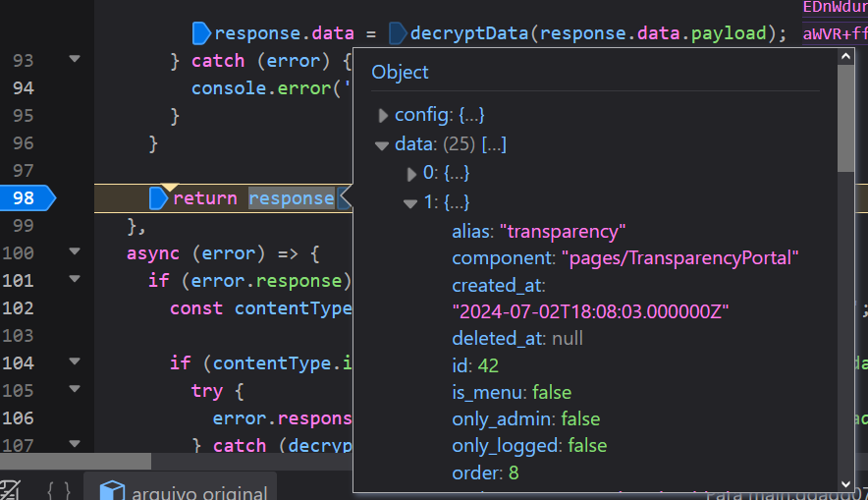Select the is_menu: false row

click(x=512, y=393)
